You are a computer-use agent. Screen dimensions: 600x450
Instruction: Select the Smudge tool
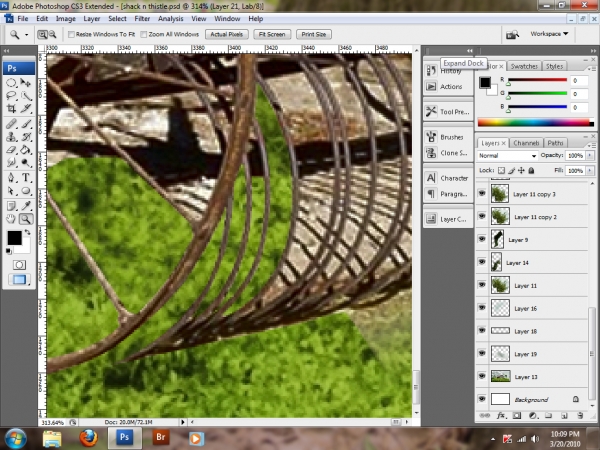pyautogui.click(x=11, y=163)
